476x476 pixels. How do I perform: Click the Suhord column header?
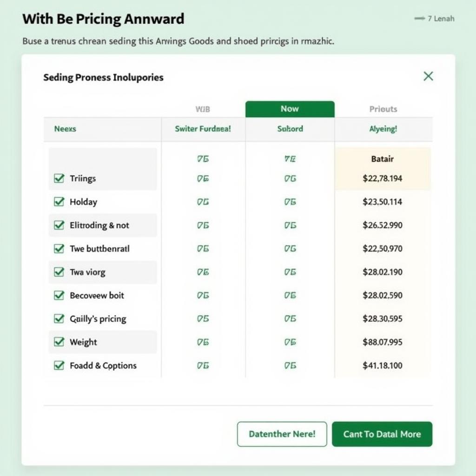290,129
